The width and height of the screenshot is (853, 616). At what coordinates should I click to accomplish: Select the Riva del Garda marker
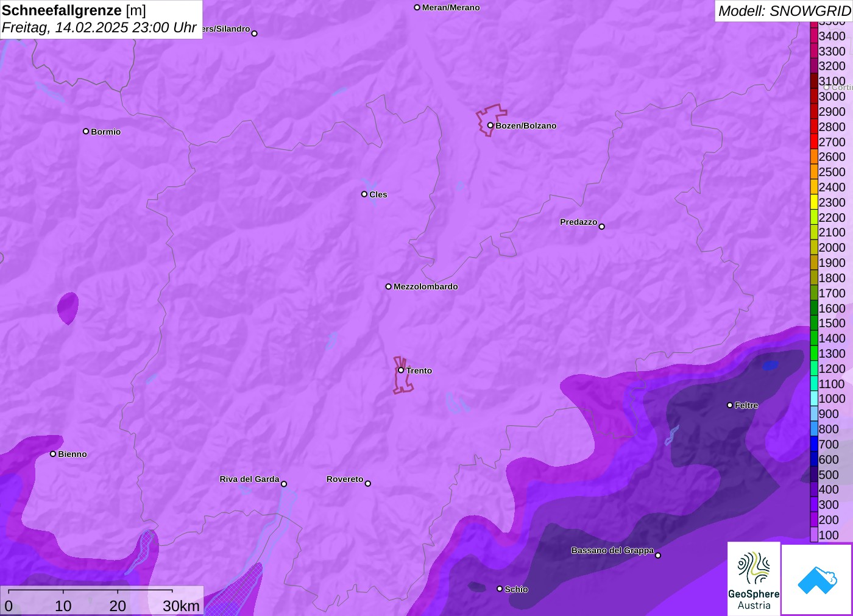point(284,484)
